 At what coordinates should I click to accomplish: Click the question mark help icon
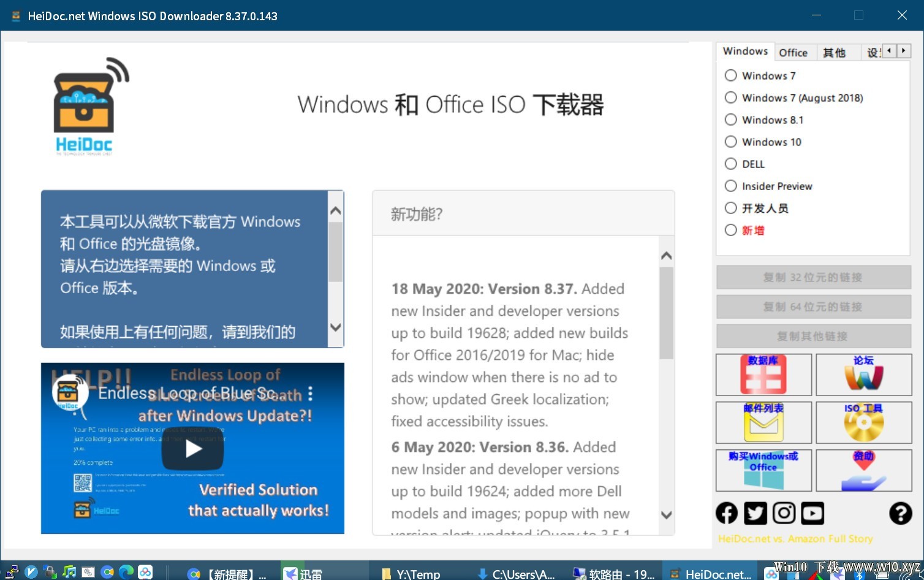tap(901, 513)
